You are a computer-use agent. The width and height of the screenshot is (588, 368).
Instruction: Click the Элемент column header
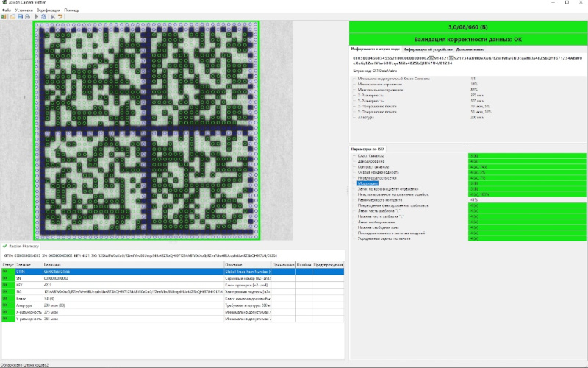click(29, 265)
